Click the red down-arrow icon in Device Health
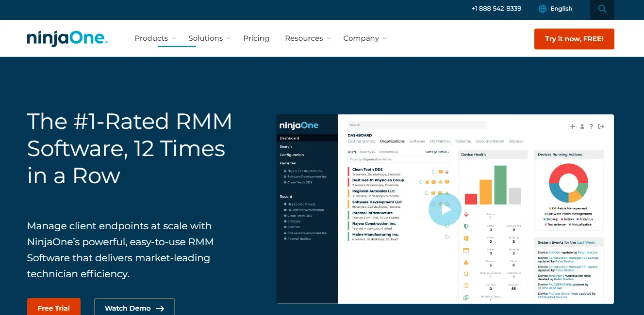Viewport: 644px width, 315px height. tap(466, 214)
